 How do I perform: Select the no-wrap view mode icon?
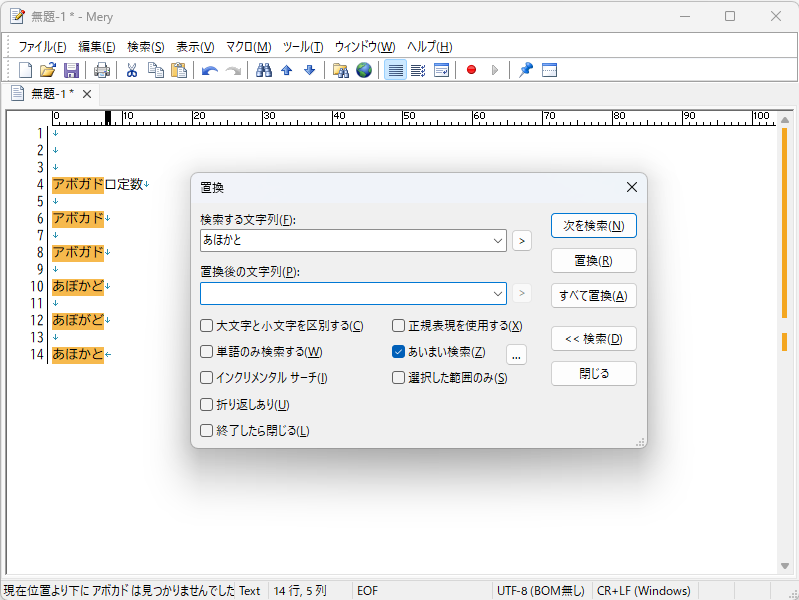tap(395, 70)
